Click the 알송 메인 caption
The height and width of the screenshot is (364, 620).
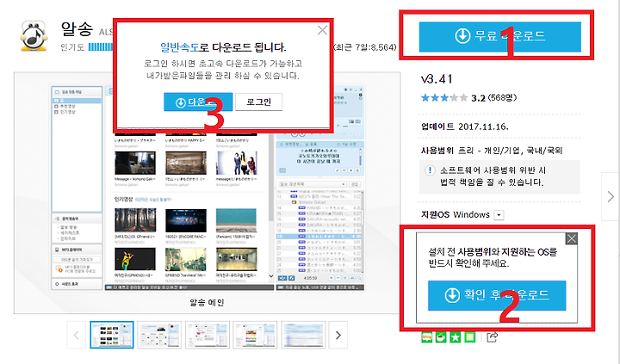207,303
